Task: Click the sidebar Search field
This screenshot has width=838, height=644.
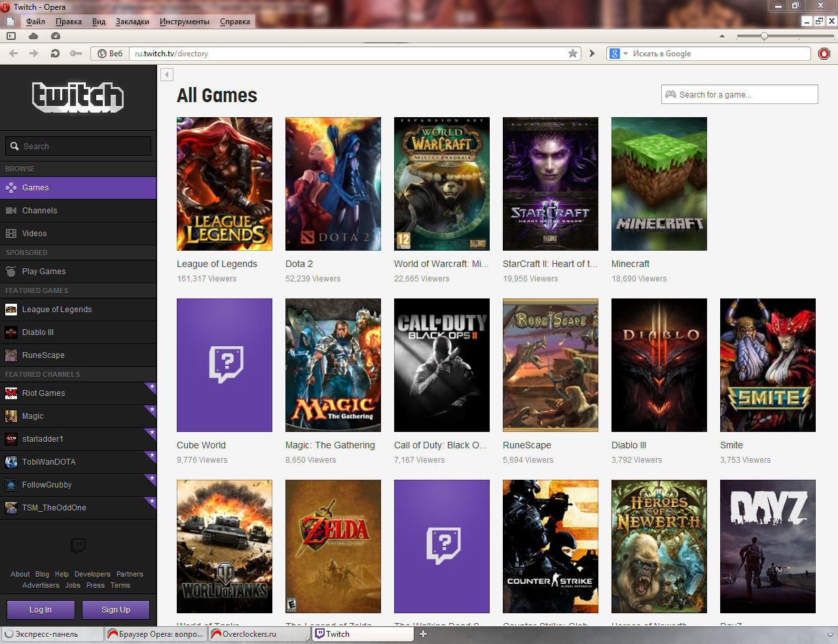Action: [x=78, y=146]
